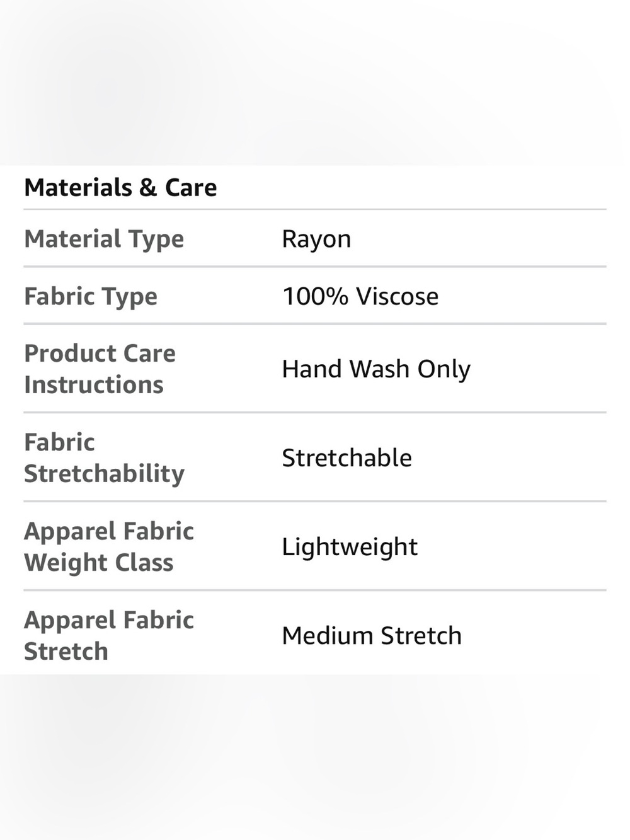630x840 pixels.
Task: Select the Fabric Stretchability label
Action: click(x=105, y=458)
